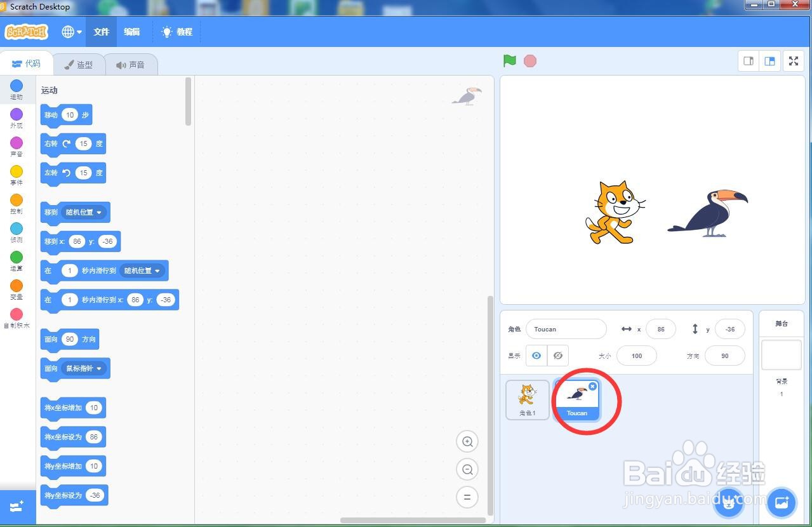Viewport: 812px width, 527px height.
Task: Select the 外观 block category
Action: click(x=17, y=118)
